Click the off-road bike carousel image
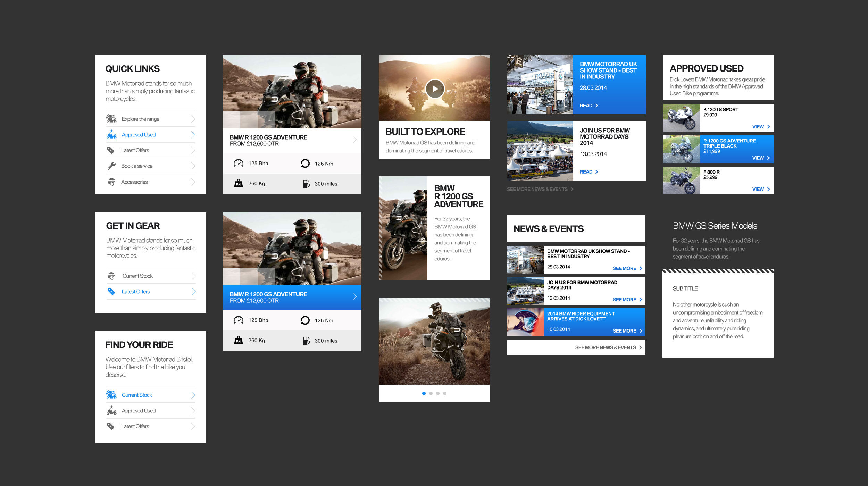 434,341
